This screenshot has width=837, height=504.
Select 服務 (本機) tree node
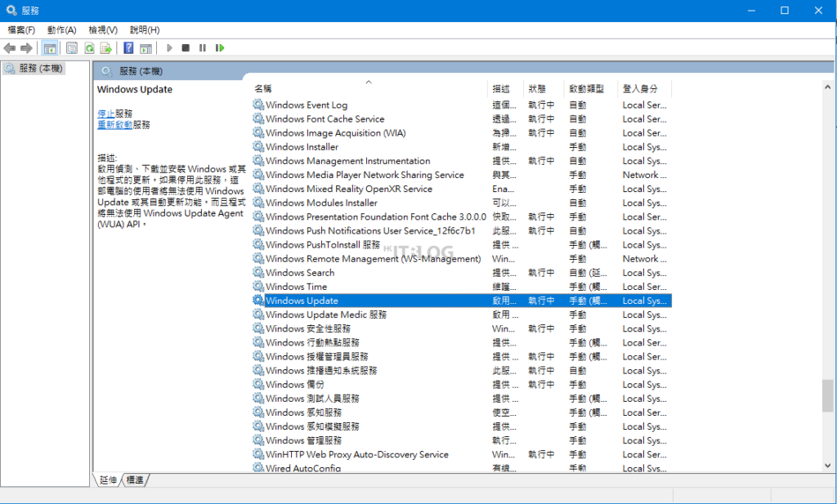(34, 69)
